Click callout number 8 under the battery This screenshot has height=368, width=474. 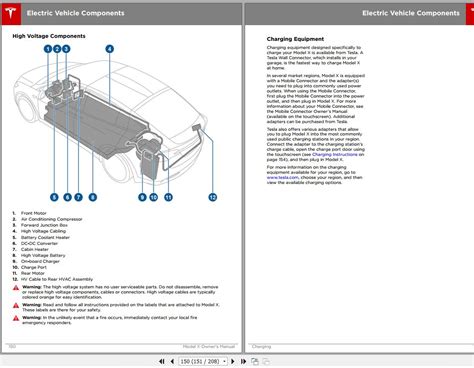(93, 197)
